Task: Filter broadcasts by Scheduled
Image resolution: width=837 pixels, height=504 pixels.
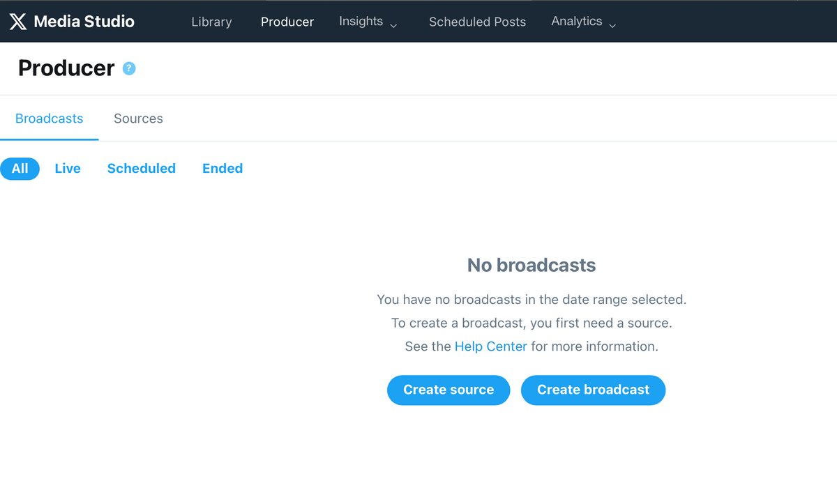Action: 142,169
